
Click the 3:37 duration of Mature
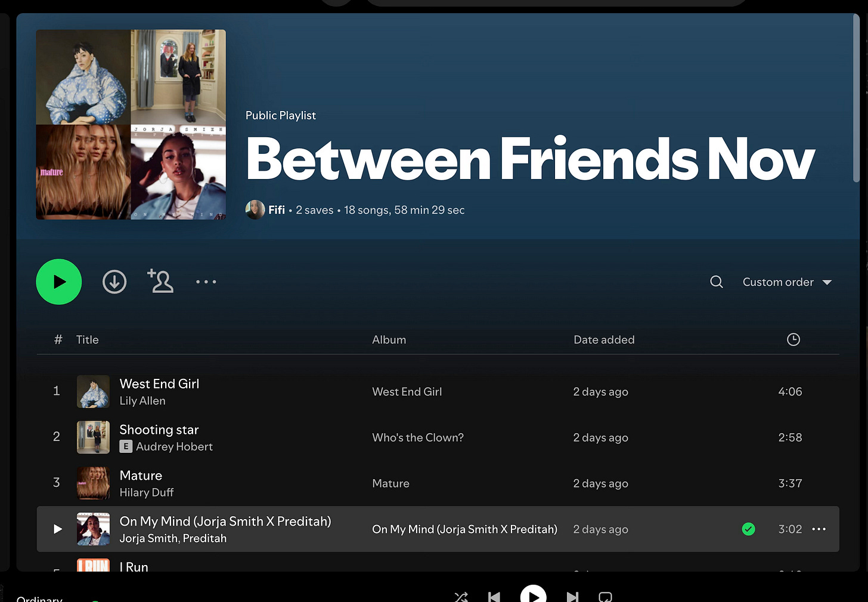[790, 483]
